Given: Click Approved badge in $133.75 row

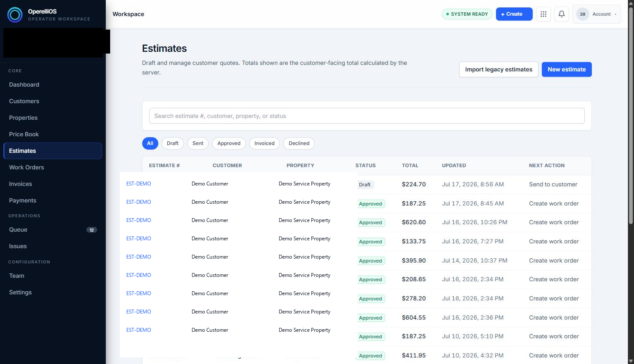Looking at the screenshot, I should [371, 242].
